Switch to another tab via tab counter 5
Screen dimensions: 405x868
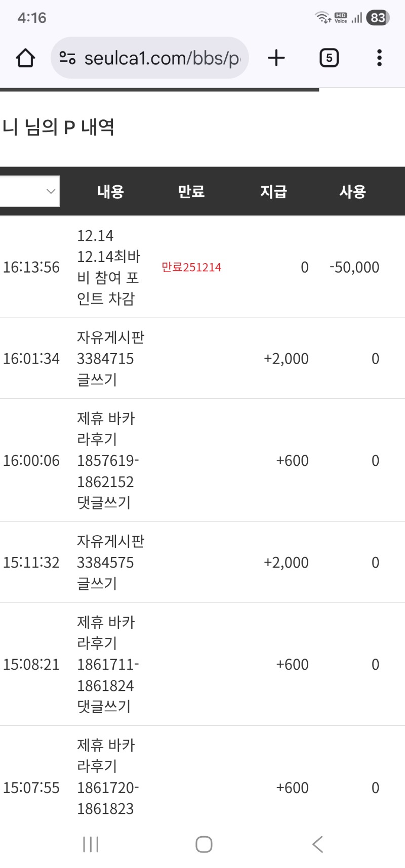(329, 57)
